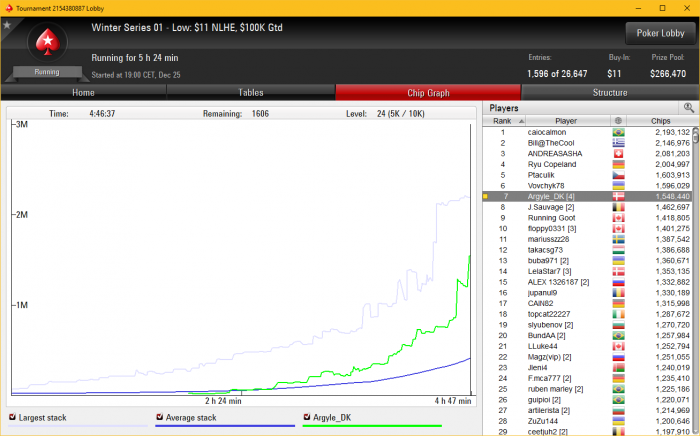Select player row caiocaimon
The height and width of the screenshot is (436, 700).
point(588,132)
